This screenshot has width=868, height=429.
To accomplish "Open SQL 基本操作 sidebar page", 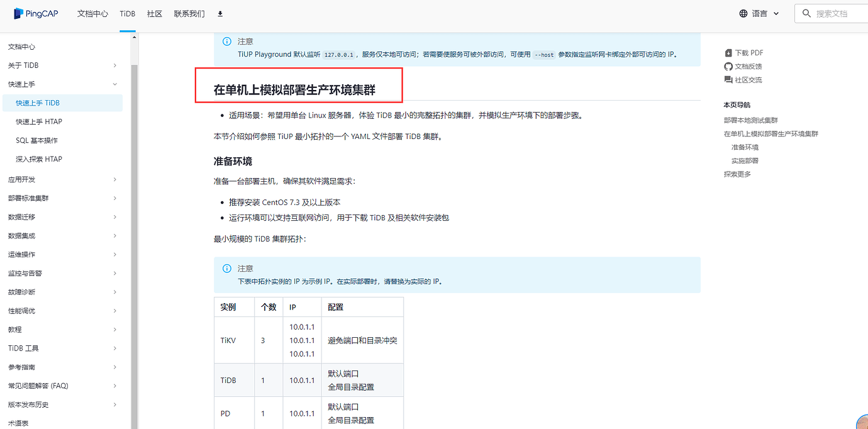I will 36,140.
